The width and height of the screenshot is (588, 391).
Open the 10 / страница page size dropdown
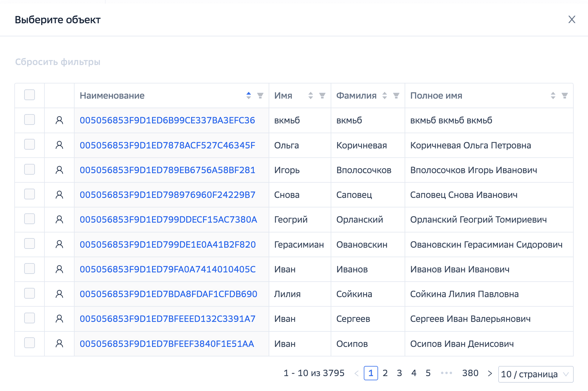point(535,374)
